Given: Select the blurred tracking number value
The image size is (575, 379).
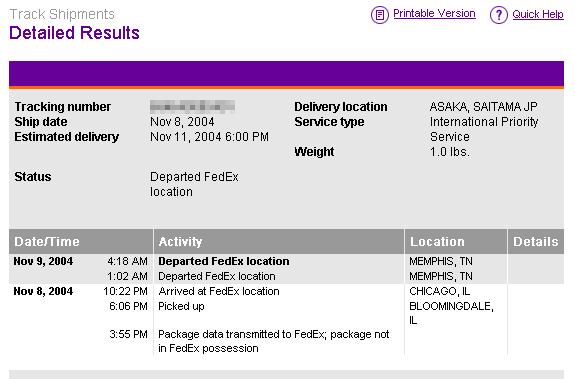Looking at the screenshot, I should pyautogui.click(x=193, y=107).
